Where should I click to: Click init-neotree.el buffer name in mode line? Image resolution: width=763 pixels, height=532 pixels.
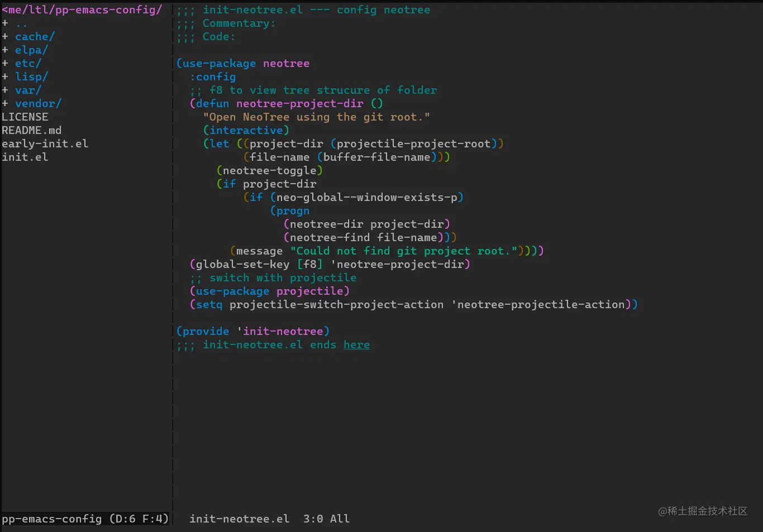(239, 519)
